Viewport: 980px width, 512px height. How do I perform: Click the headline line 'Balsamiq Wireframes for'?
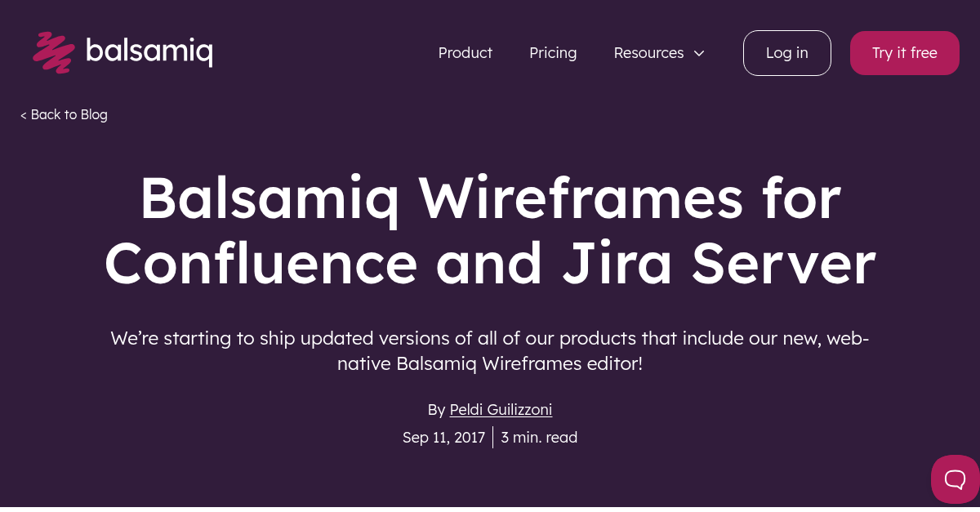pos(490,198)
